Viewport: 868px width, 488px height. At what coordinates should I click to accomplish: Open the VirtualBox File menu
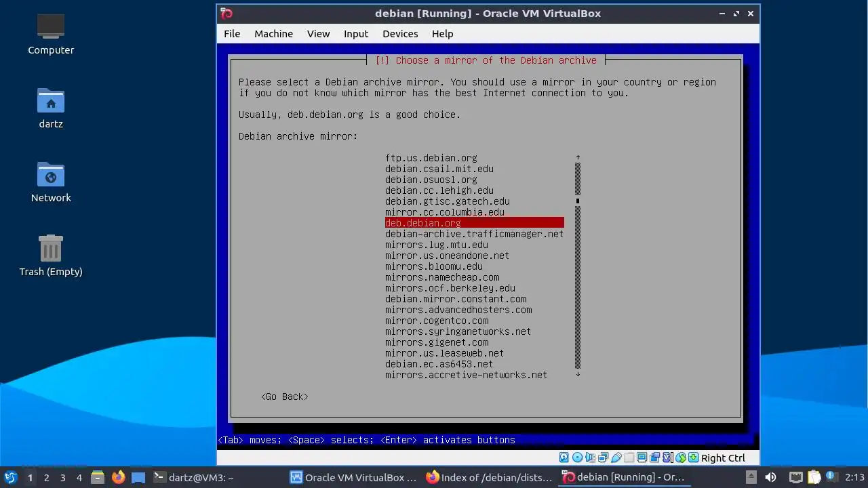tap(232, 34)
